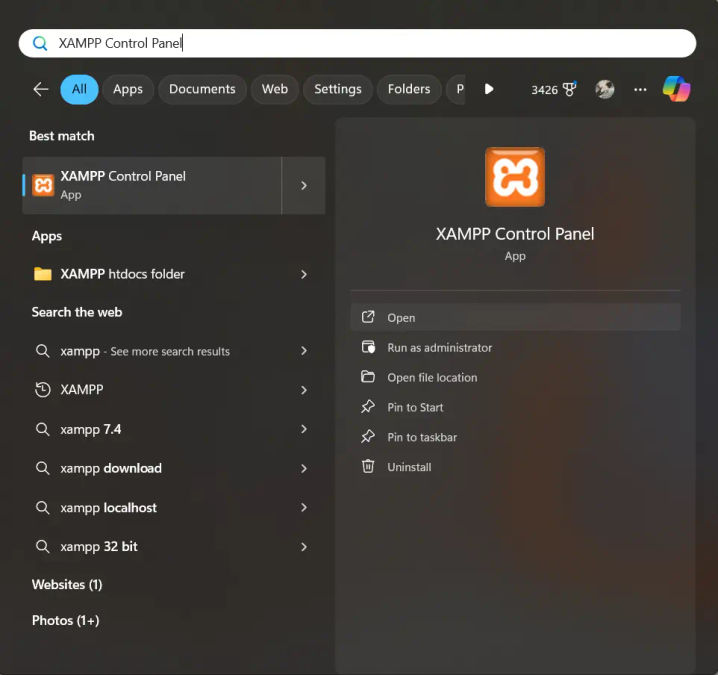Click magnifier icon beside xampp 32 bit

click(x=43, y=546)
